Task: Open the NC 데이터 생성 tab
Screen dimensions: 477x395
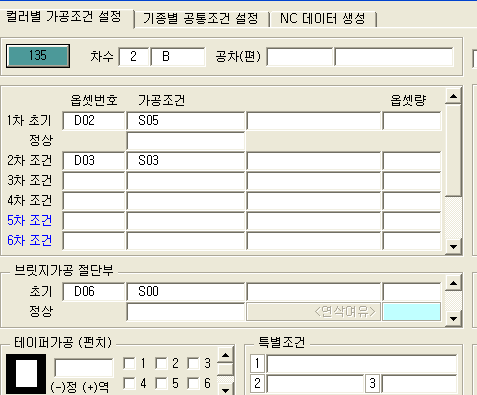Action: [323, 19]
